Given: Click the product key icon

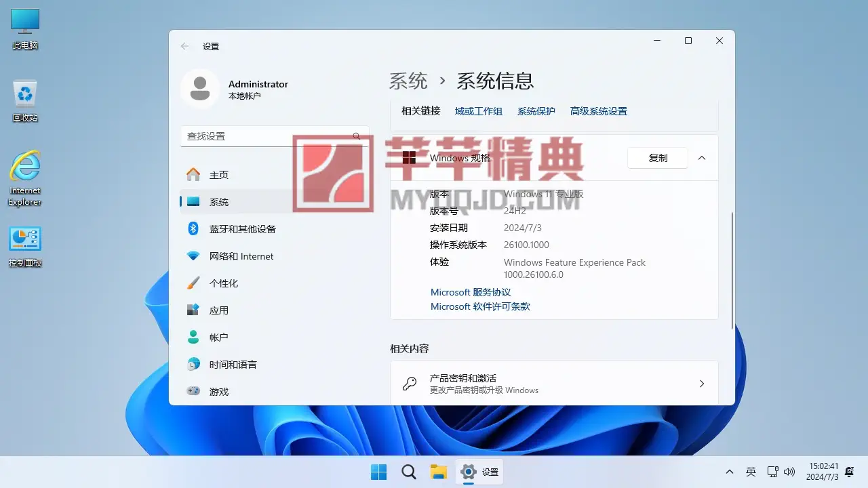Looking at the screenshot, I should click(410, 384).
